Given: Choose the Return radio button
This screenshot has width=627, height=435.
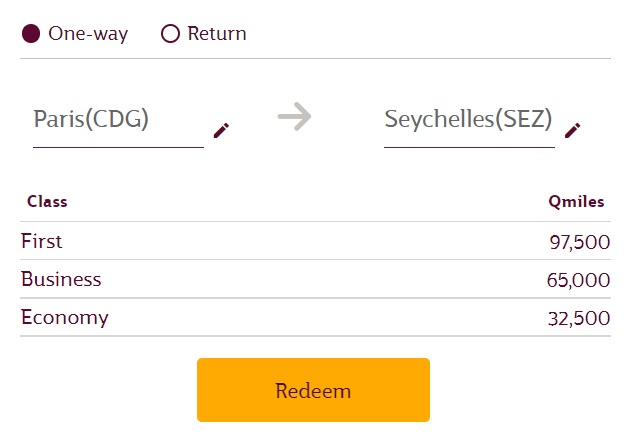Looking at the screenshot, I should coord(170,34).
